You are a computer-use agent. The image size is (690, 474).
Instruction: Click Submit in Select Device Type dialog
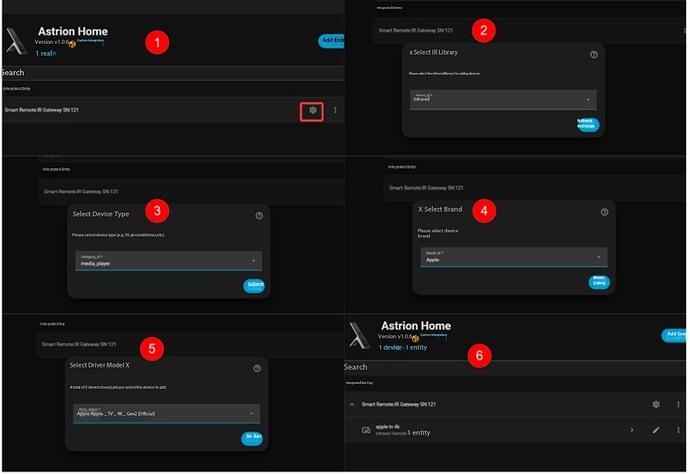point(254,285)
